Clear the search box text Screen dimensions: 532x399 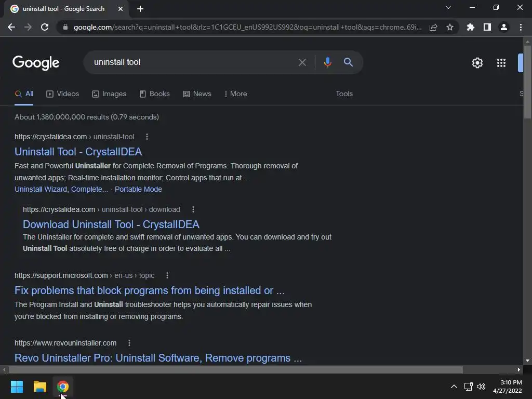(x=302, y=62)
